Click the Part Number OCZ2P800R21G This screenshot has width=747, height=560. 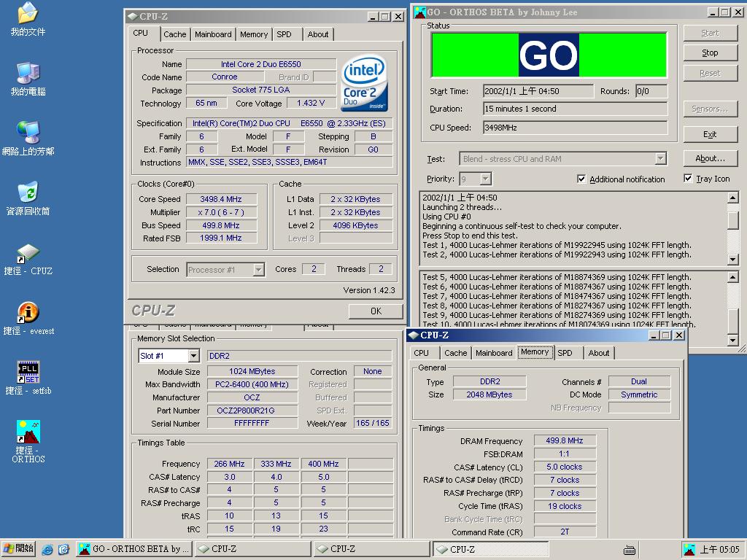pyautogui.click(x=252, y=411)
